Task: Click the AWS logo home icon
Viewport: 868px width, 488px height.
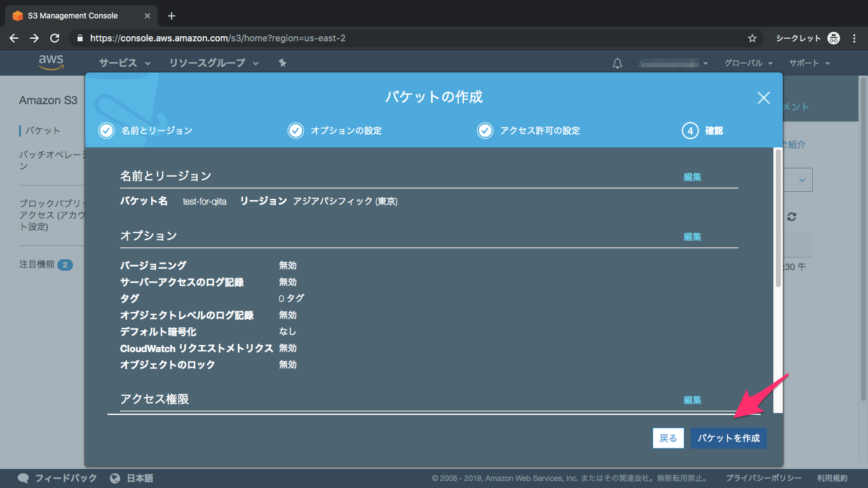Action: tap(51, 62)
